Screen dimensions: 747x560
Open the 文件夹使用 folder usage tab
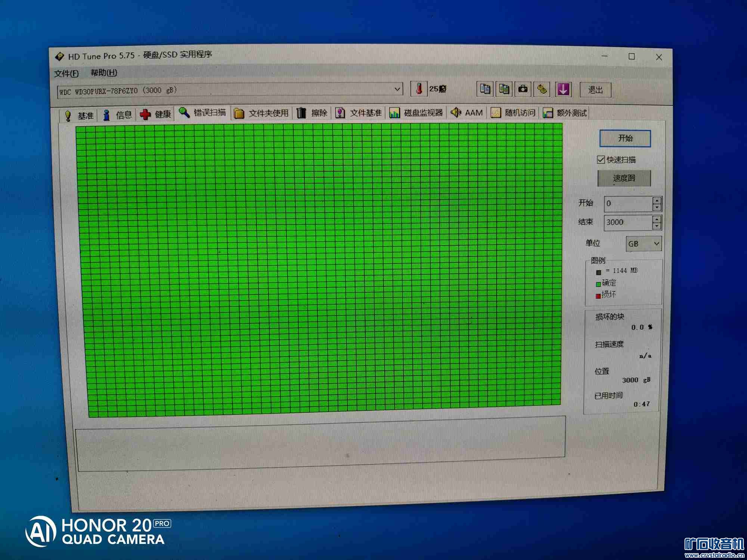261,113
